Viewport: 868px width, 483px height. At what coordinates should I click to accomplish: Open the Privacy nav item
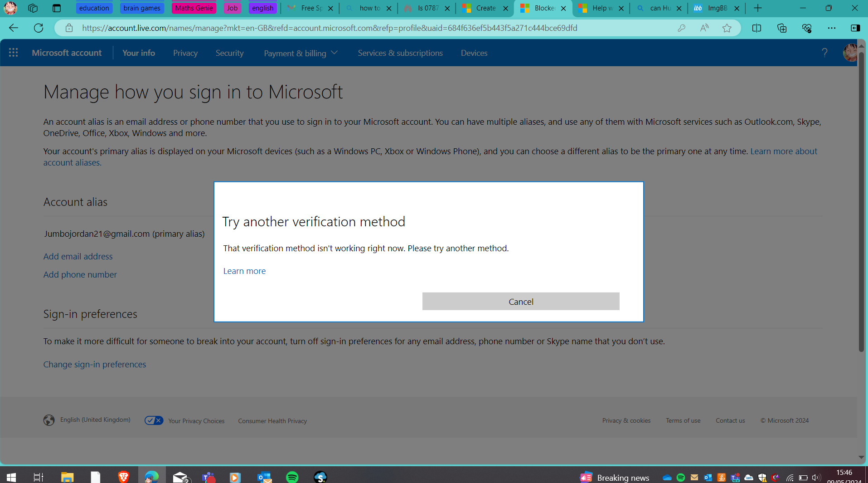pyautogui.click(x=185, y=53)
